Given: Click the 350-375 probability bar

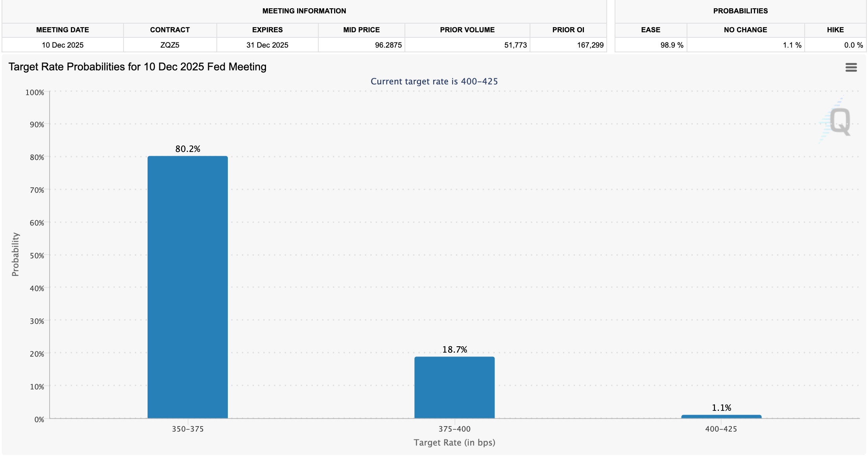Looking at the screenshot, I should tap(188, 287).
